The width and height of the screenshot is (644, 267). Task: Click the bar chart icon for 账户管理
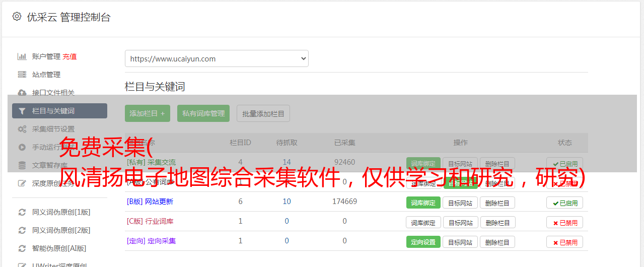[x=22, y=56]
